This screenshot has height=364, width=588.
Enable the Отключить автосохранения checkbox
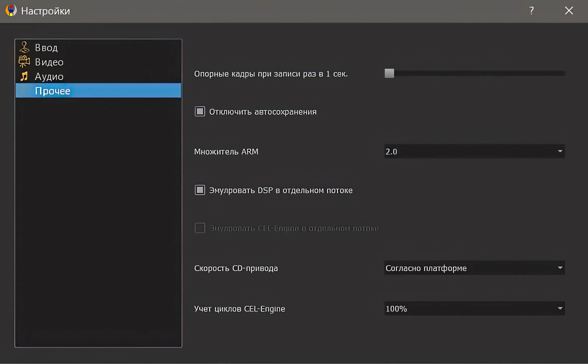(200, 111)
